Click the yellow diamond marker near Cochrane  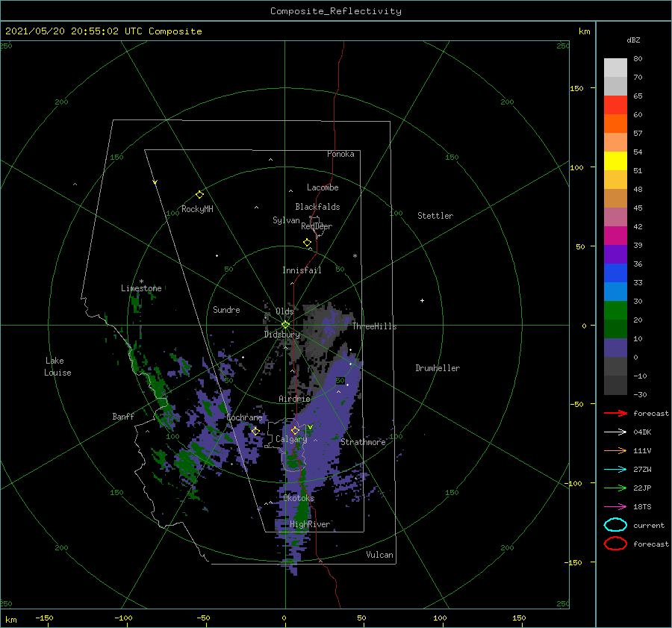[256, 431]
